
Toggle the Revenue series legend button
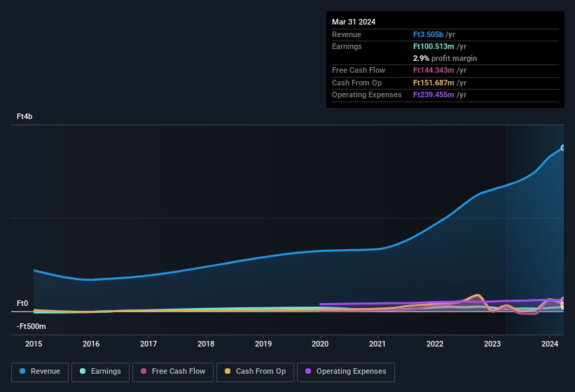point(40,372)
